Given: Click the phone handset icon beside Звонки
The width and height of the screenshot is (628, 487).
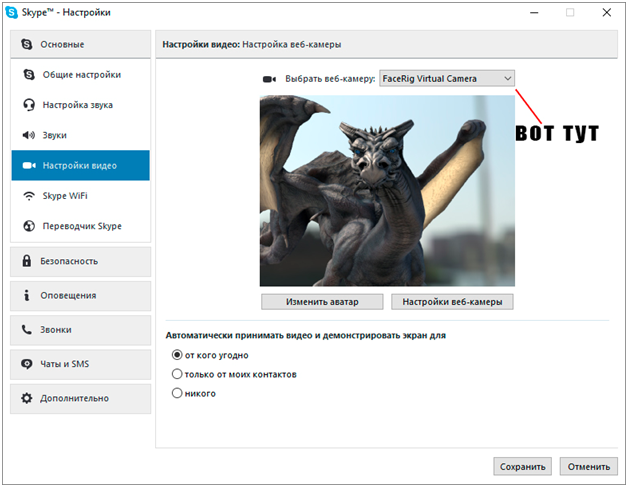Looking at the screenshot, I should 26,330.
